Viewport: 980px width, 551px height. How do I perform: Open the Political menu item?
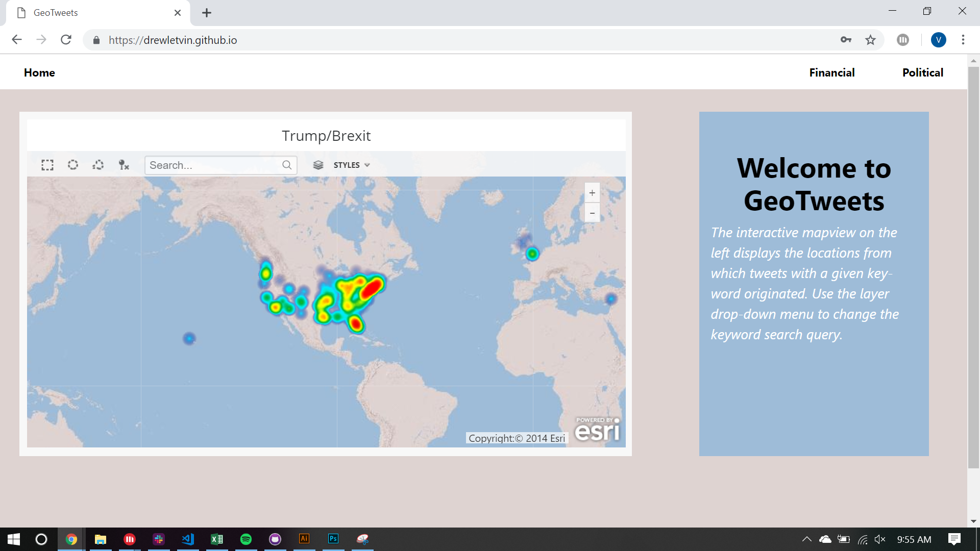922,72
